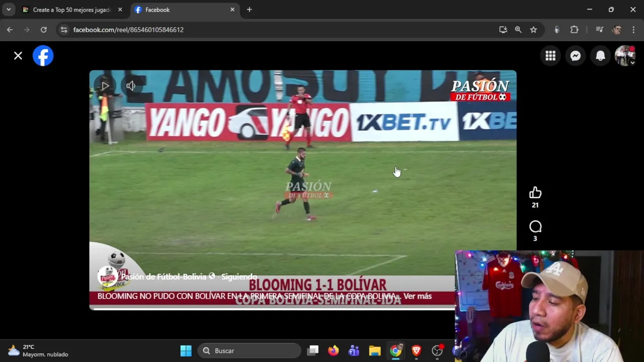Open a new browser tab
The height and width of the screenshot is (362, 644).
click(249, 10)
